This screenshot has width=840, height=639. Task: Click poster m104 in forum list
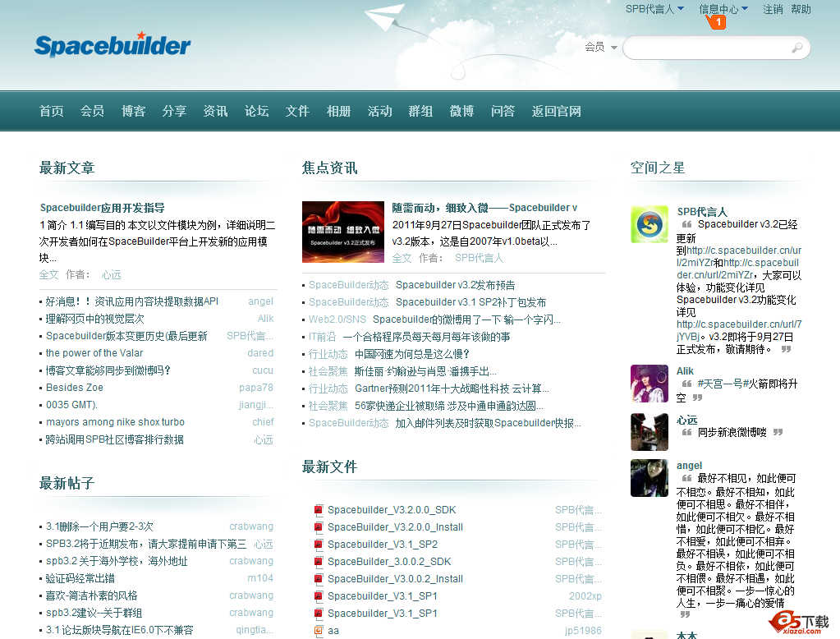tap(260, 578)
